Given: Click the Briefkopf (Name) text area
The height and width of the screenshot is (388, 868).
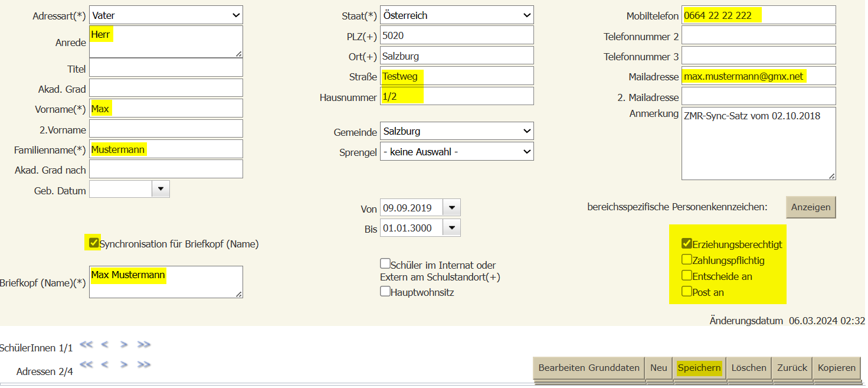Looking at the screenshot, I should [166, 282].
